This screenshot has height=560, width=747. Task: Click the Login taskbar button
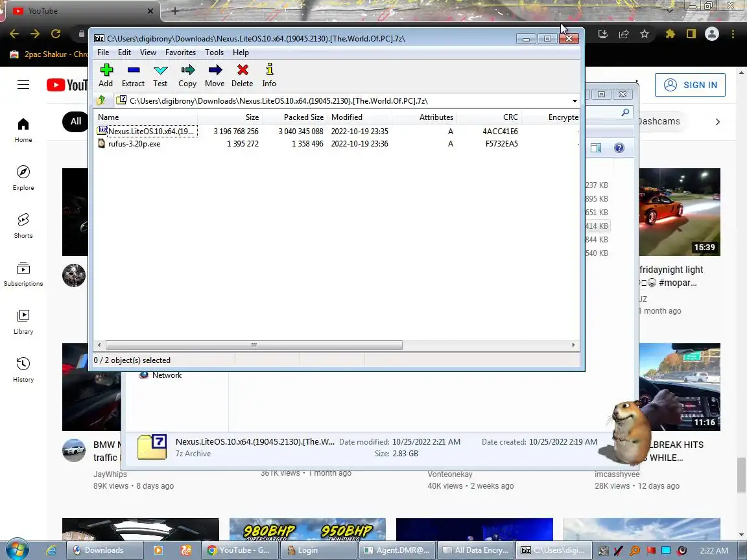318,550
